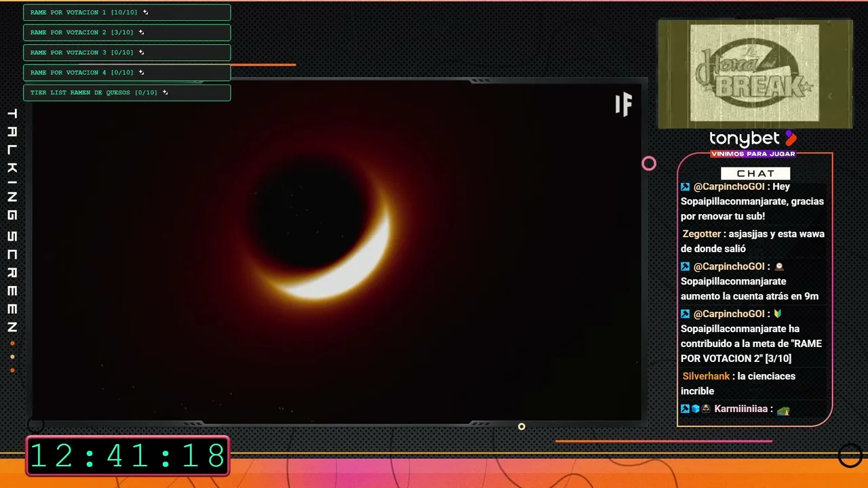
Task: Click the tonybet sponsor logo
Action: tap(753, 139)
